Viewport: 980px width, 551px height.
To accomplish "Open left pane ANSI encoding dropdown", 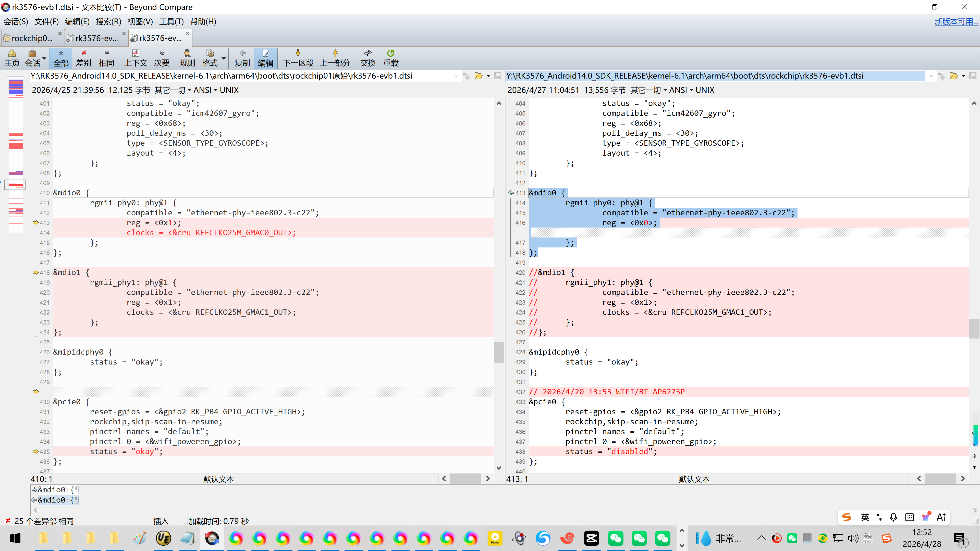I will (x=205, y=90).
